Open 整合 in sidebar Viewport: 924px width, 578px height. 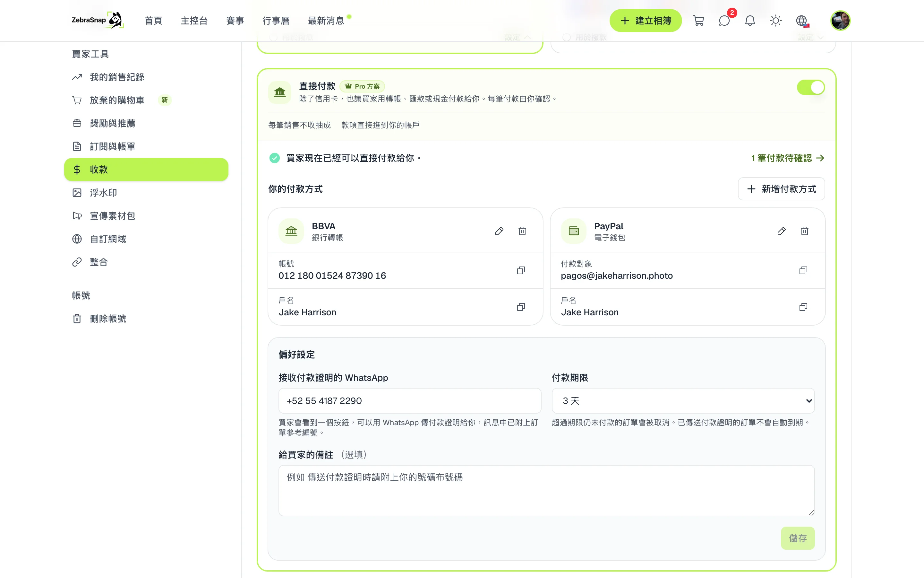pos(146,262)
